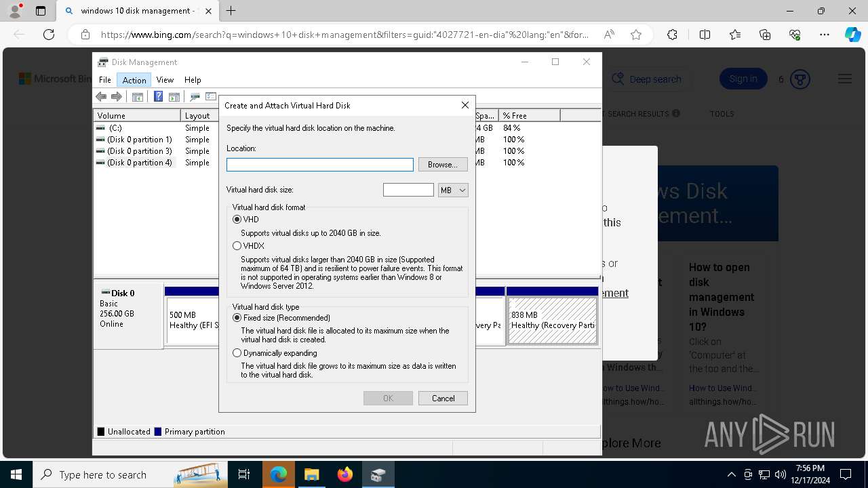
Task: Click the Edge Read aloud icon
Action: 609,35
